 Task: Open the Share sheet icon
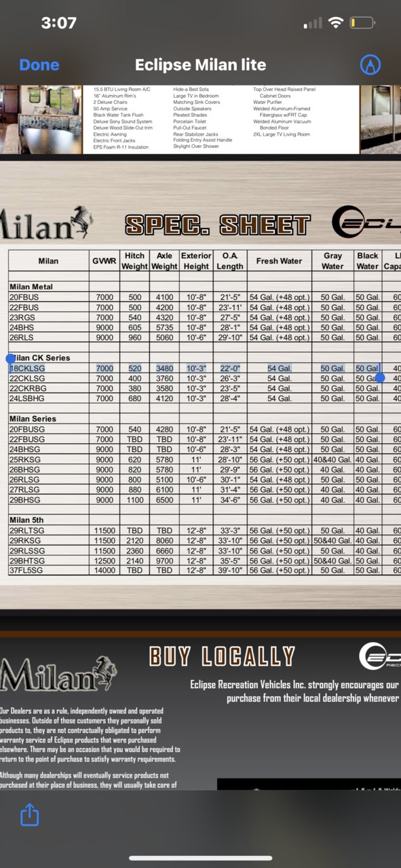pos(30,814)
